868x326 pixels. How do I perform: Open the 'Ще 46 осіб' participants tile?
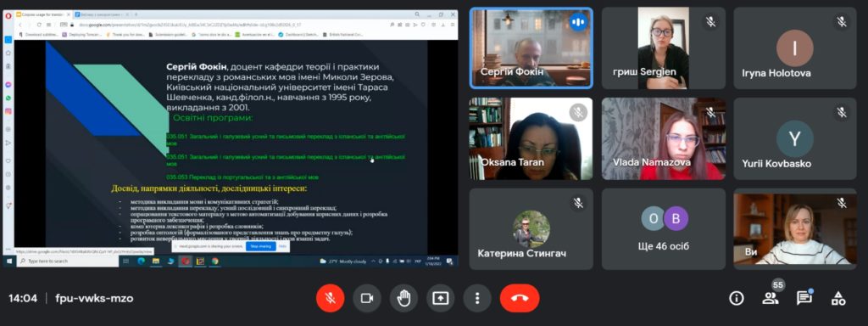point(663,229)
